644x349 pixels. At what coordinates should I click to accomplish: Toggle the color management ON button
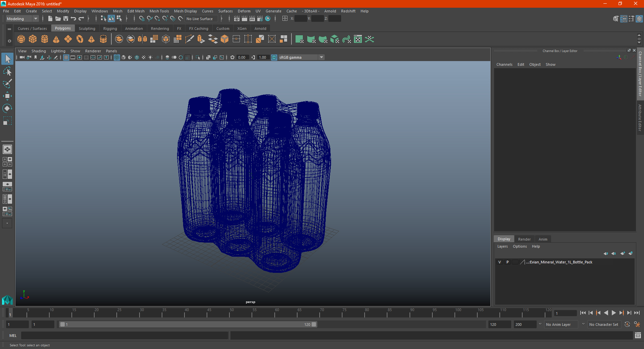click(x=274, y=57)
